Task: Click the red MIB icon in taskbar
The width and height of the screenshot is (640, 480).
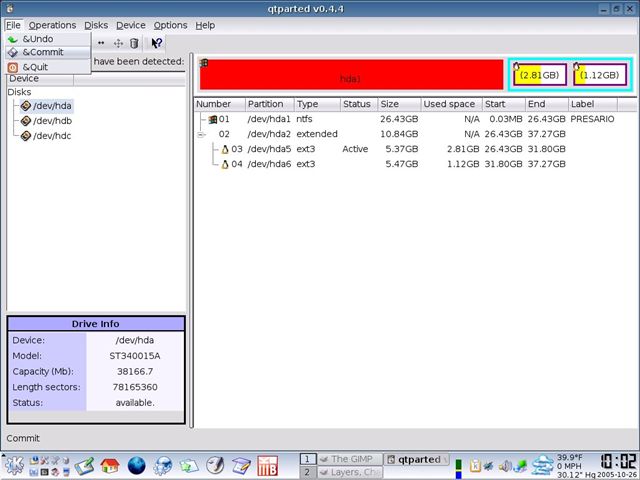Action: pyautogui.click(x=268, y=466)
